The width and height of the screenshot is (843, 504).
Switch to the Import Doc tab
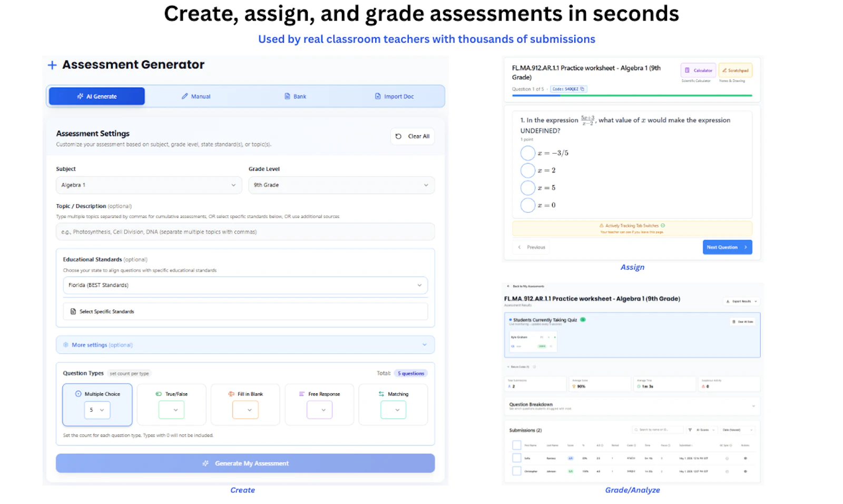(x=395, y=96)
